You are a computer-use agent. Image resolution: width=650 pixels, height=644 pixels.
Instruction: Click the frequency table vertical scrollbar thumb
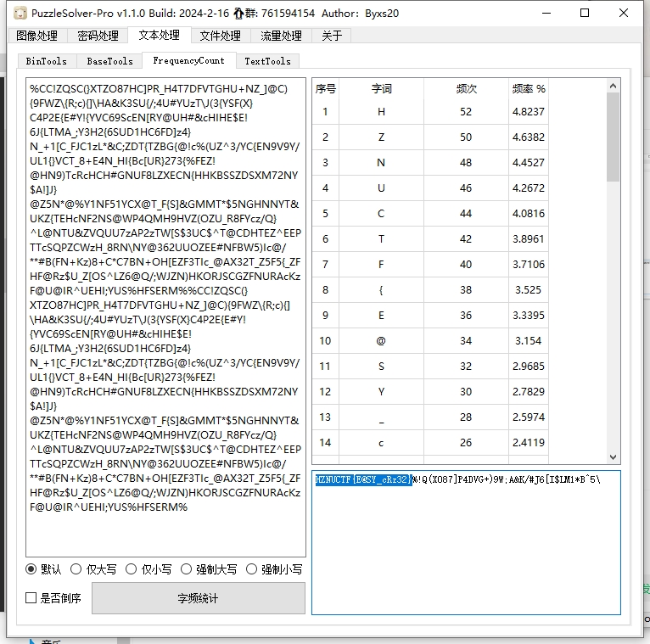click(x=614, y=136)
